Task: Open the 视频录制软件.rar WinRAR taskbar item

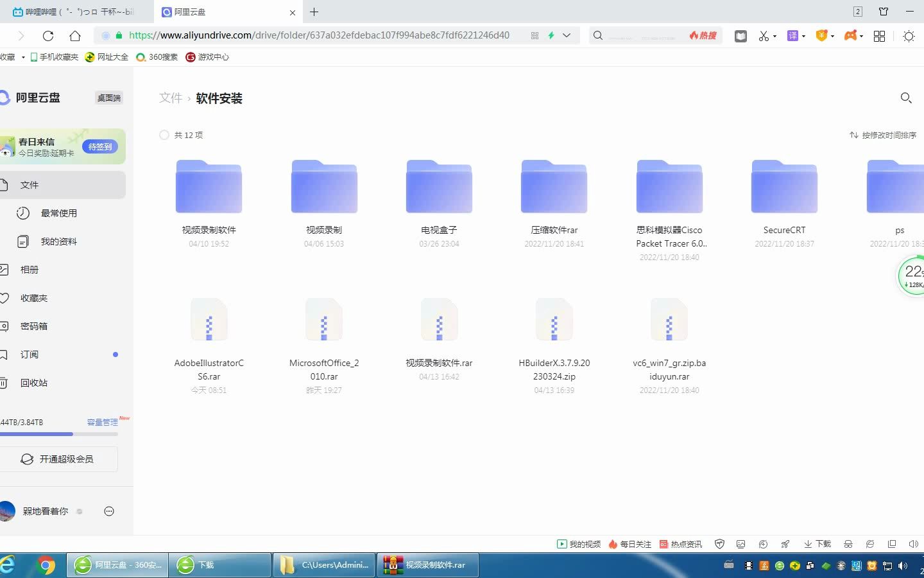Action: tap(429, 565)
